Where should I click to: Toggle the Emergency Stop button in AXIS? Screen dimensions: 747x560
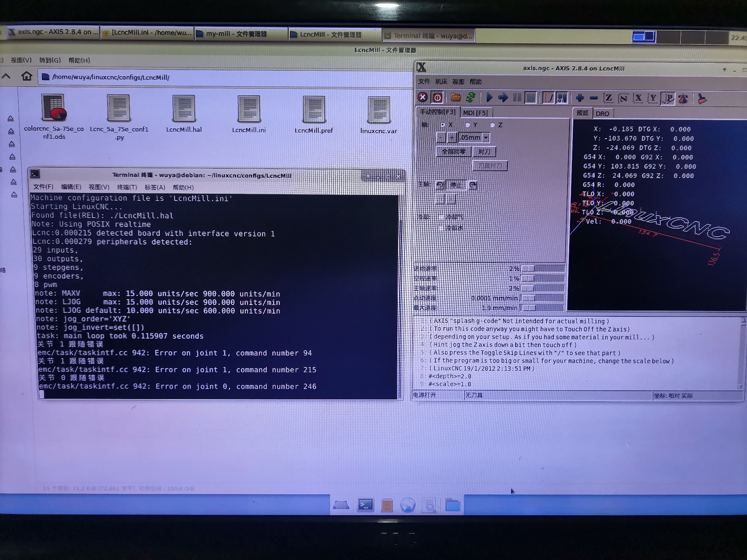coord(422,97)
